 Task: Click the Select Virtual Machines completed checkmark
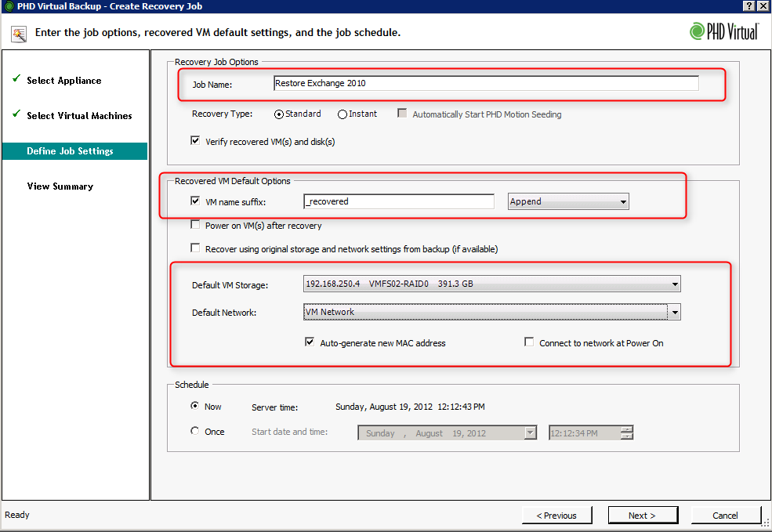click(16, 114)
